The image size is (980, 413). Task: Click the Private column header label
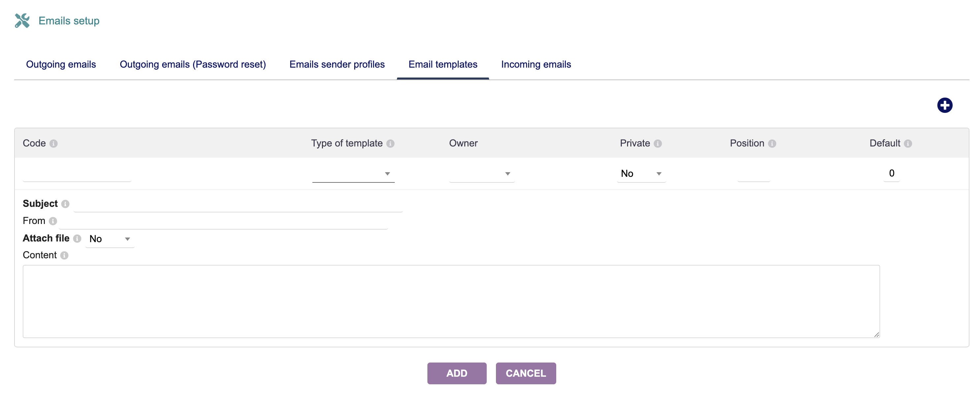pos(635,143)
